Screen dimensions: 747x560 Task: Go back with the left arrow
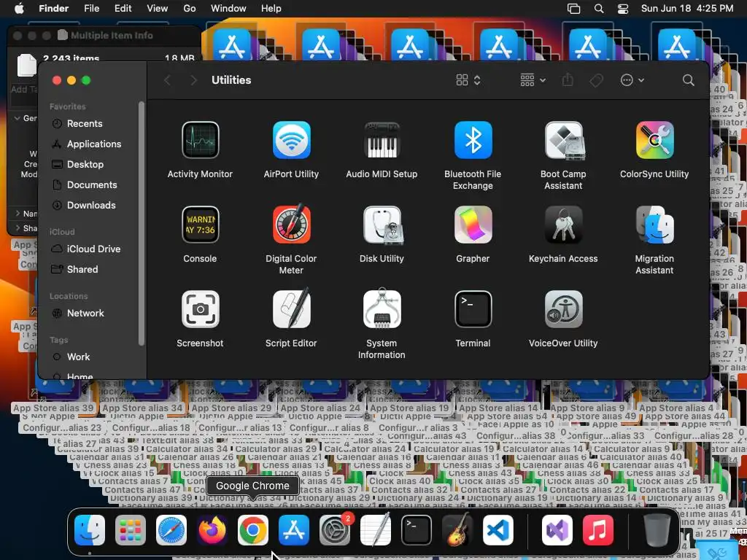coord(167,80)
